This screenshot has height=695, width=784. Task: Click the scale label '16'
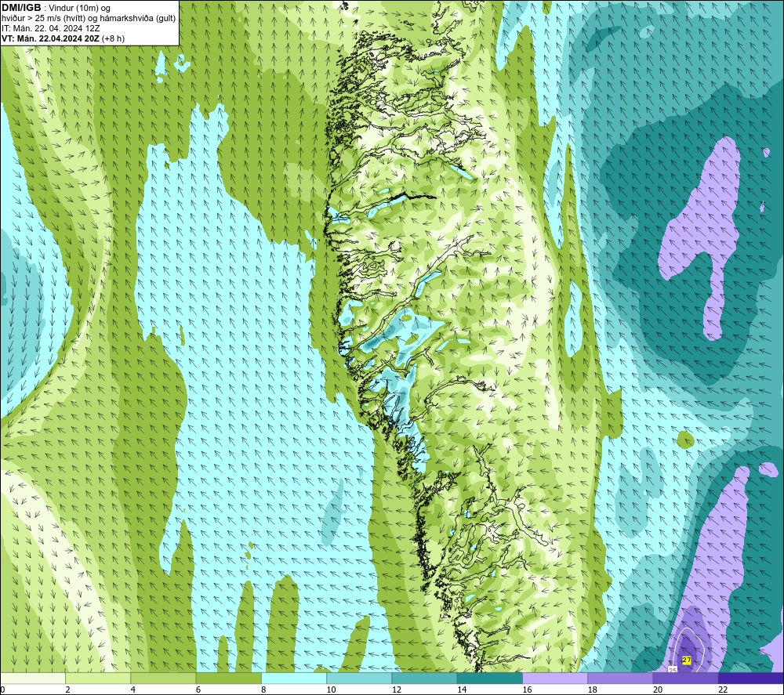(x=527, y=690)
